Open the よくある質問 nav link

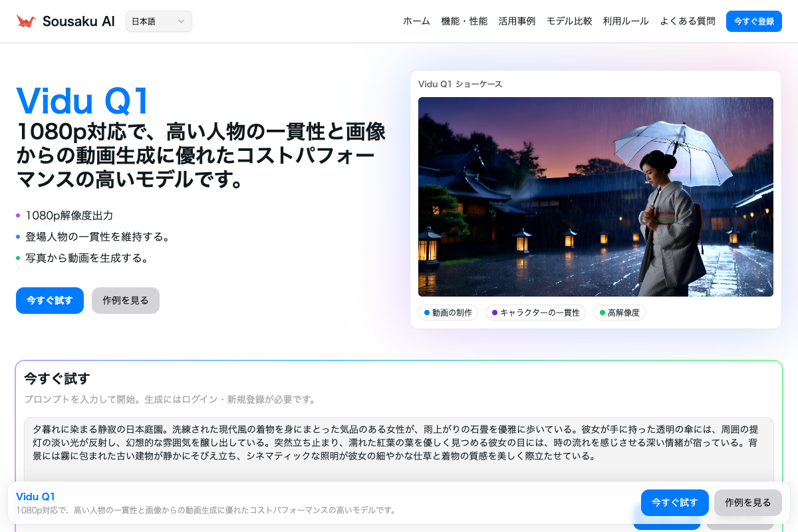coord(688,21)
